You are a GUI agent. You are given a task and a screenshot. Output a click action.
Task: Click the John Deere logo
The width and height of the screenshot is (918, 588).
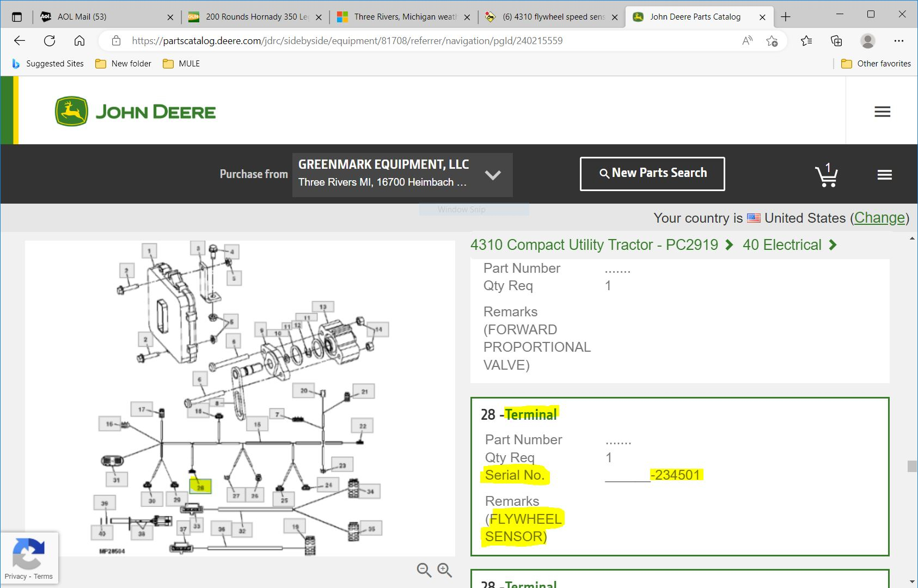click(x=136, y=112)
